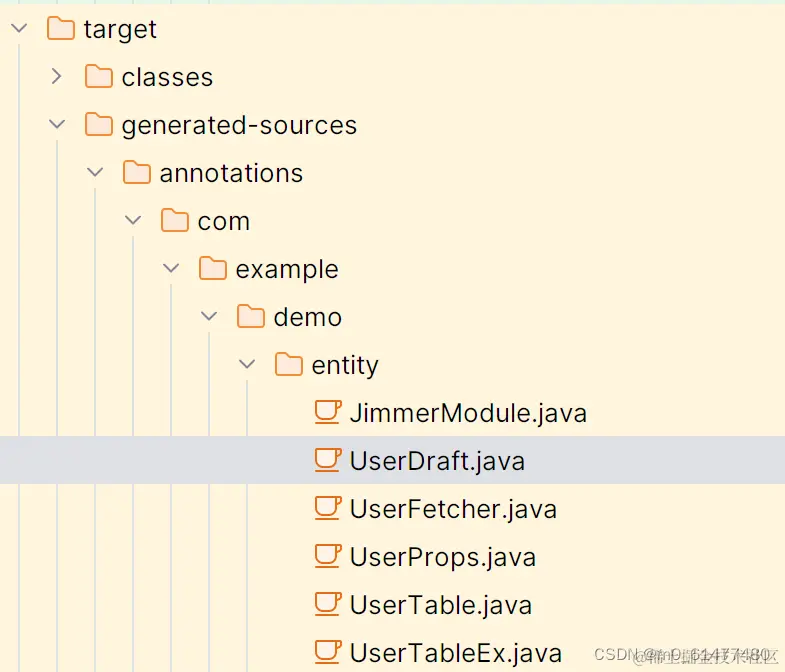Open the JimmerModule.java file name
This screenshot has height=672, width=785.
(x=469, y=414)
